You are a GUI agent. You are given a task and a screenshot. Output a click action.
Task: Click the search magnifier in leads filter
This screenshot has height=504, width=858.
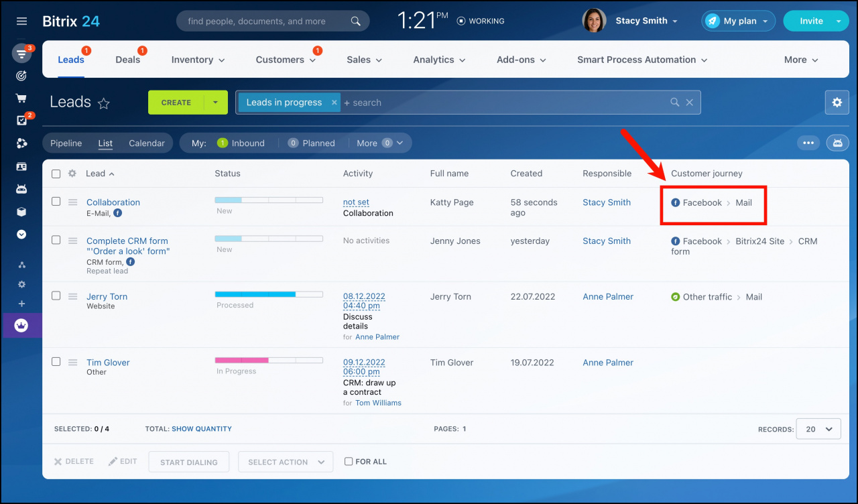point(675,103)
